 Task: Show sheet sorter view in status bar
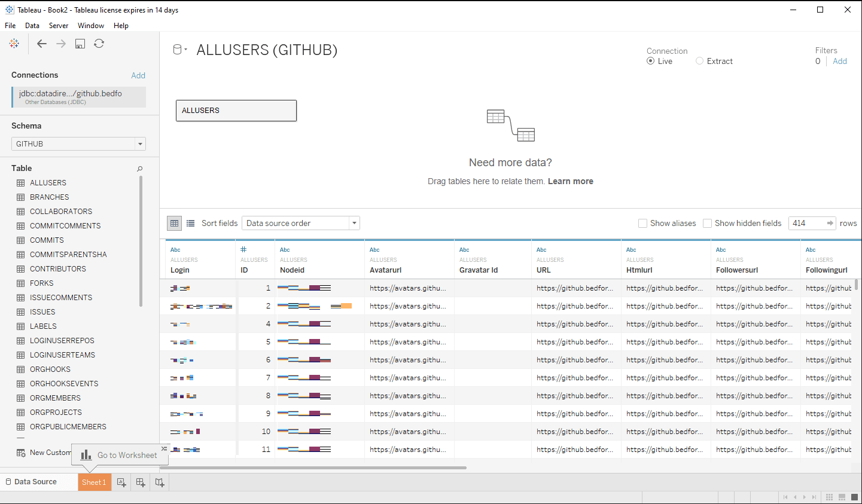point(829,497)
